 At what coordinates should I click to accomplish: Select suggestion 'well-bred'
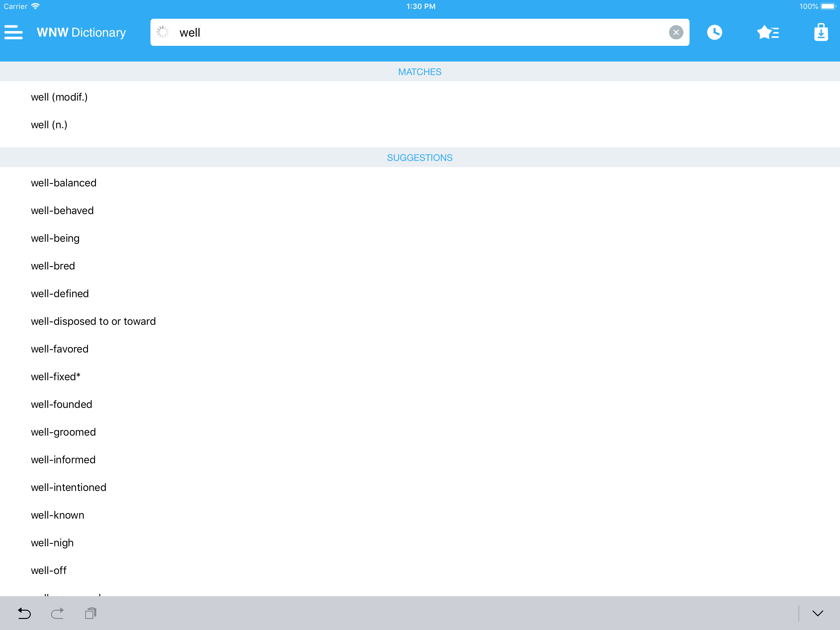pos(420,266)
